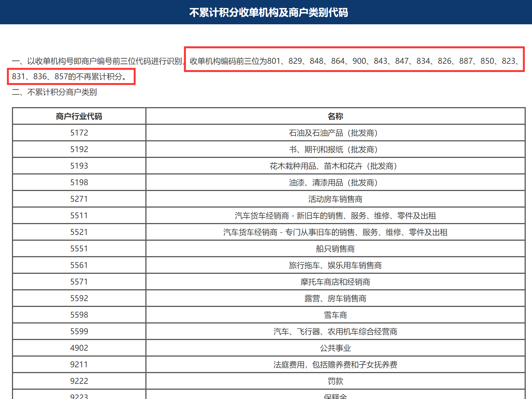Screen dimensions: 532x399
Task: Select the code cell 9211
Action: pyautogui.click(x=79, y=365)
